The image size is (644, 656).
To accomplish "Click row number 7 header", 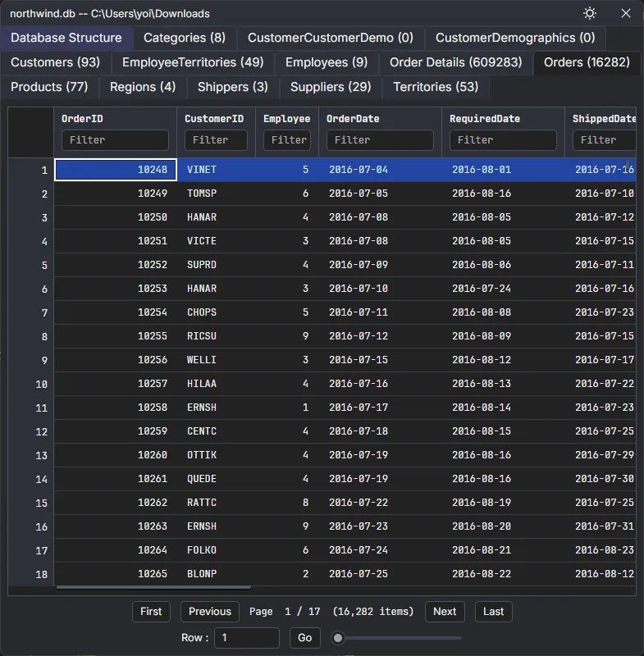I will point(31,312).
